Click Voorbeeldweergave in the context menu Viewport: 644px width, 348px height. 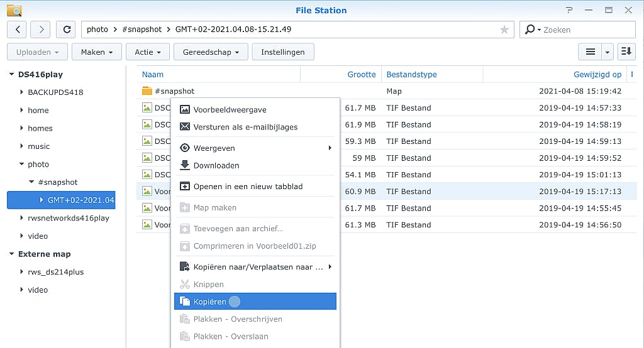[x=230, y=109]
